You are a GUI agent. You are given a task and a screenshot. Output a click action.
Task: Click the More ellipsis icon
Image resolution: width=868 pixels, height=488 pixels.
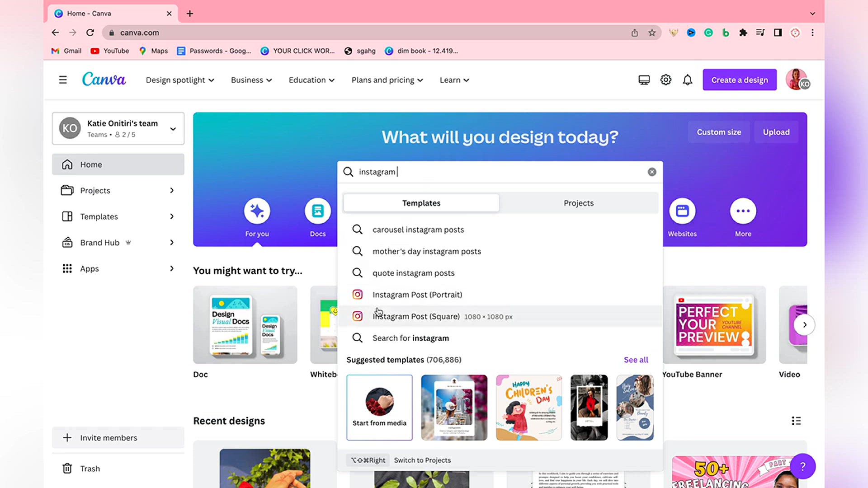pyautogui.click(x=743, y=211)
